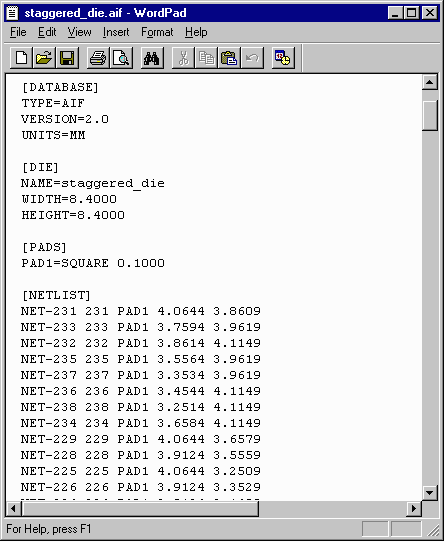The width and height of the screenshot is (445, 542).
Task: Click the NET-232 row in netlist
Action: tap(141, 343)
